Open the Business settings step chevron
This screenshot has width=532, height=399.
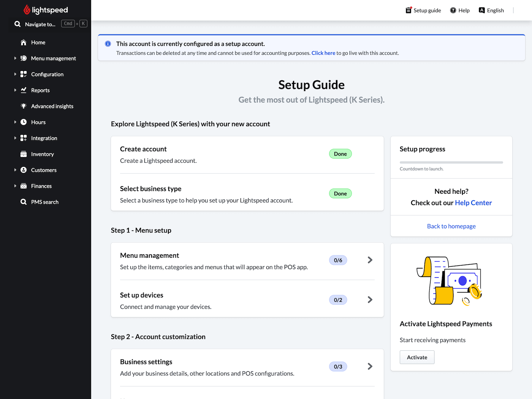[370, 366]
